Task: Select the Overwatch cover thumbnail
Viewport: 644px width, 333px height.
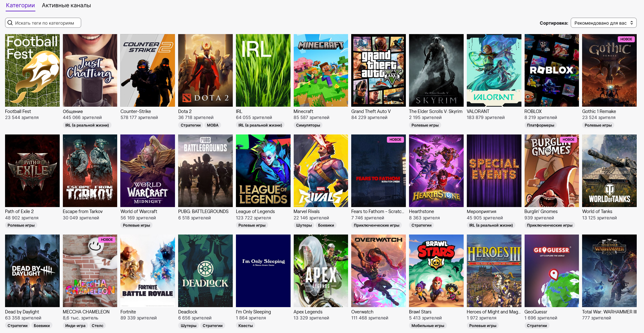Action: (378, 271)
